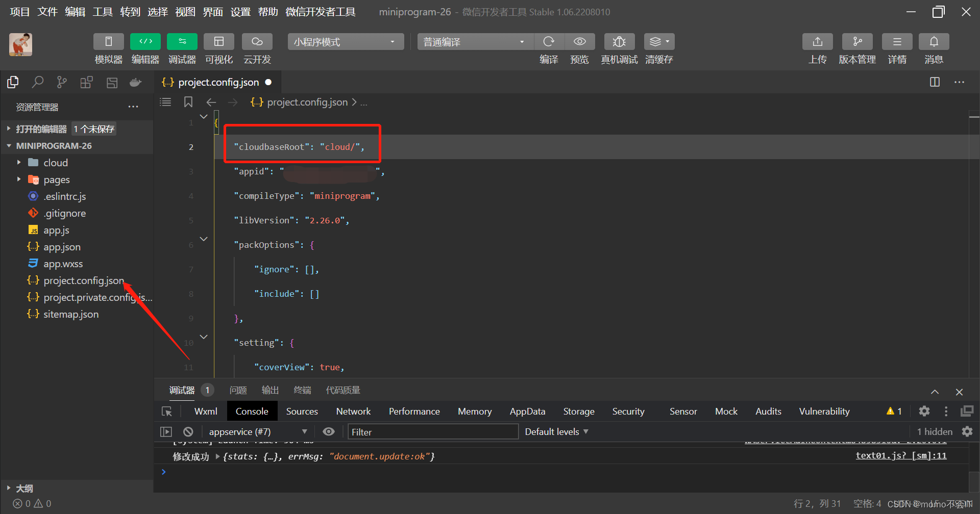This screenshot has height=514, width=980.
Task: Toggle the debugger (调试器) panel
Action: (x=182, y=42)
